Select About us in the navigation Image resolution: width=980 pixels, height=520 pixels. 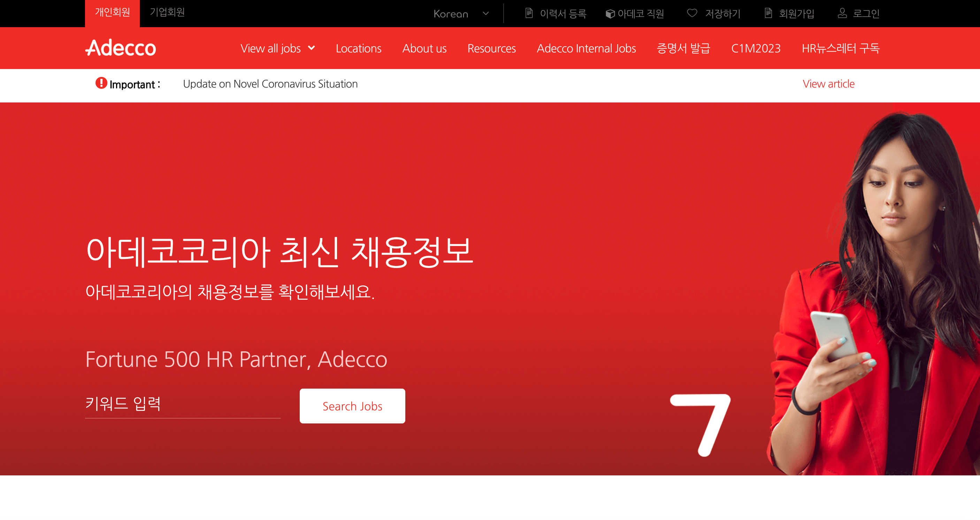click(x=424, y=48)
